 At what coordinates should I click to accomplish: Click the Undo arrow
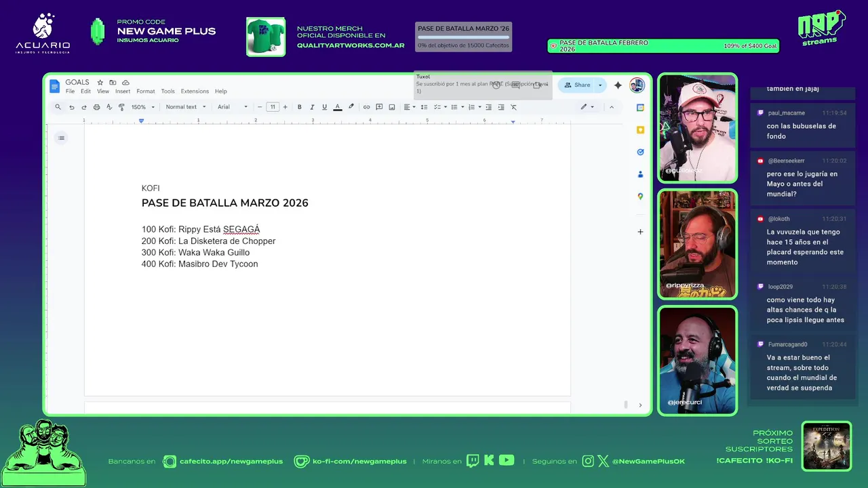coord(71,107)
